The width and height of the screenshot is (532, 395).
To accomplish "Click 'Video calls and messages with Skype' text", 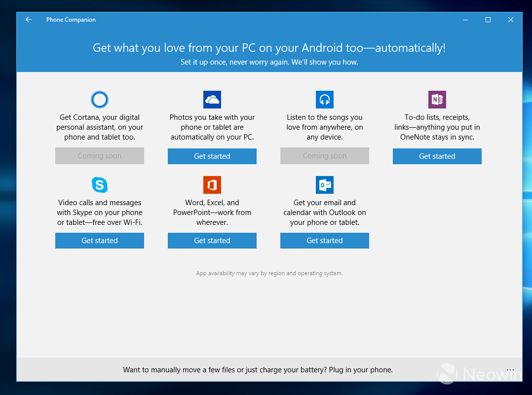I will (x=99, y=212).
